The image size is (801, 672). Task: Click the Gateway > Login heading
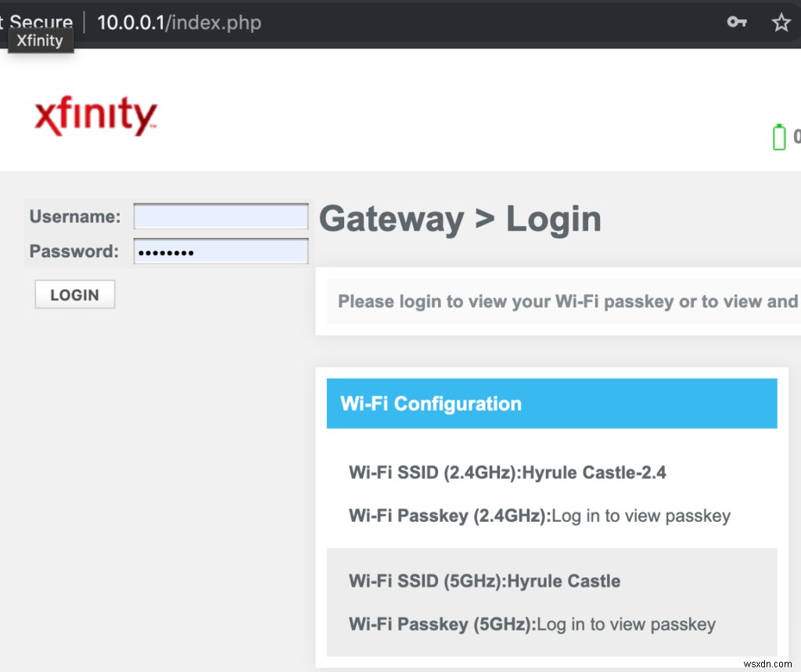click(460, 219)
